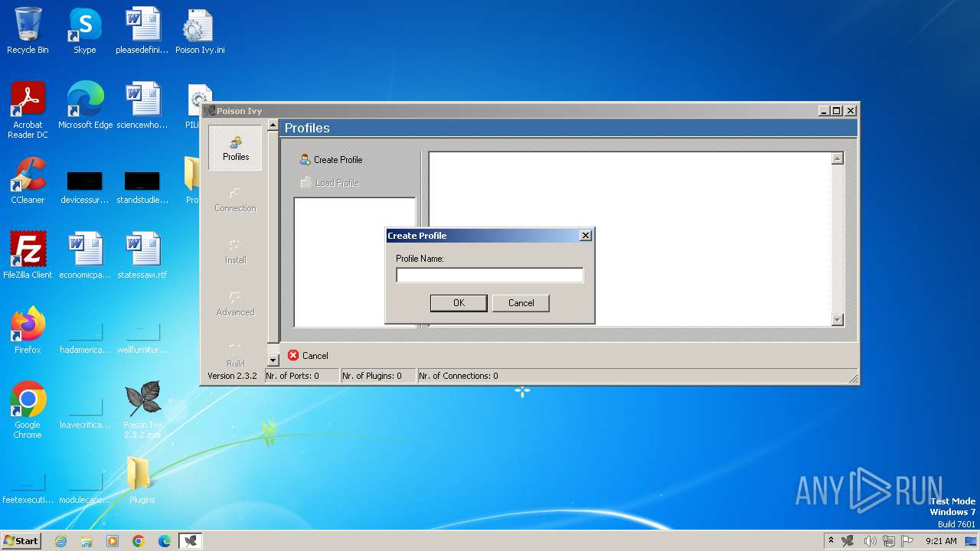Click the Profile Name text field
The width and height of the screenshot is (980, 551).
[489, 275]
